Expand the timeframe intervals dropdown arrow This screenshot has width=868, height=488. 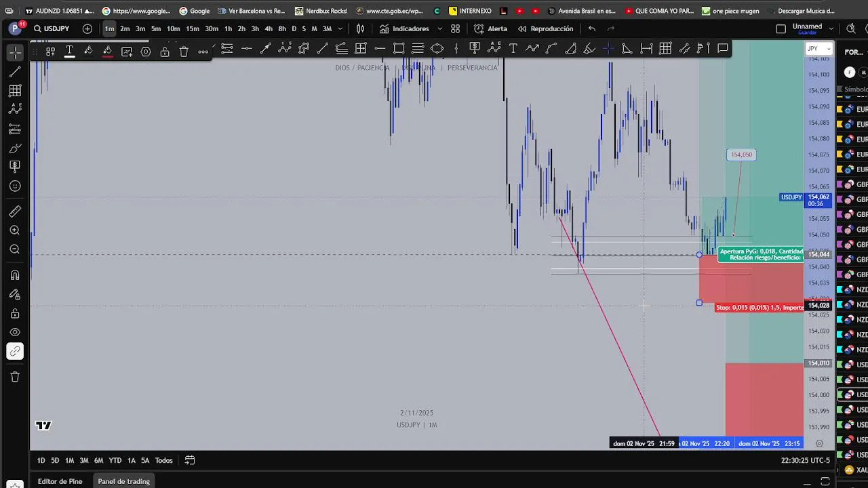pos(340,28)
